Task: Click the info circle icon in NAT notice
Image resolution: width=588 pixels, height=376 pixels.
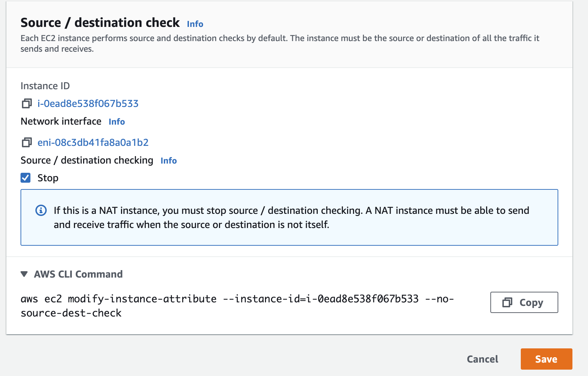Action: (41, 210)
